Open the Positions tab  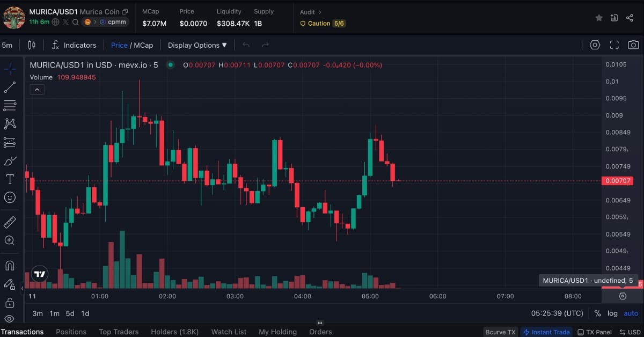(71, 332)
